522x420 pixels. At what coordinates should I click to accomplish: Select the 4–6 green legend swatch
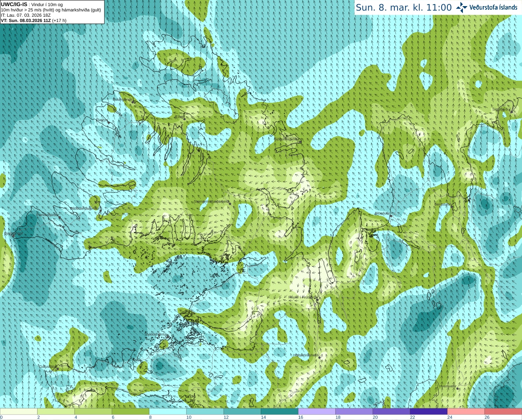pyautogui.click(x=93, y=411)
